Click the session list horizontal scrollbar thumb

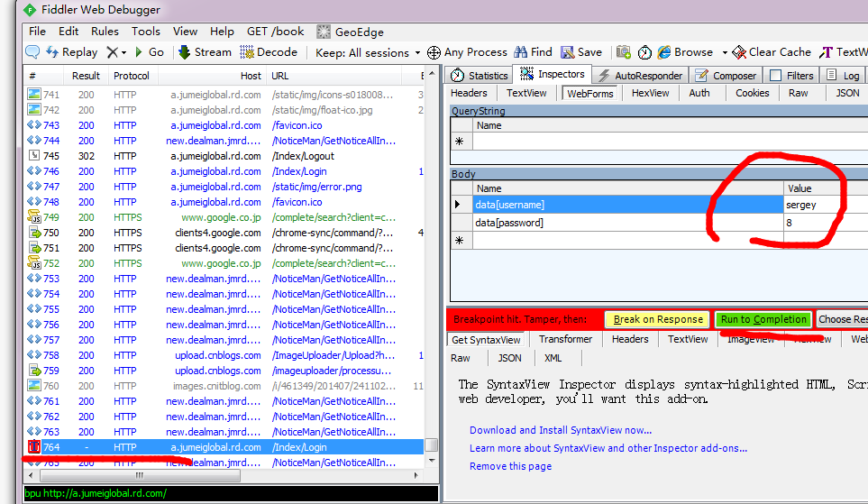pyautogui.click(x=140, y=475)
